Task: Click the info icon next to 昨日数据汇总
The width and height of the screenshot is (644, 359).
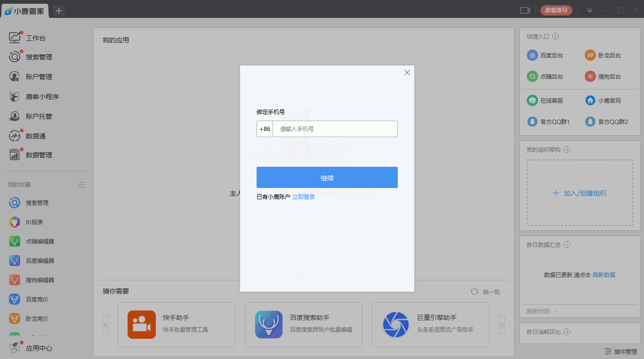Action: point(567,245)
